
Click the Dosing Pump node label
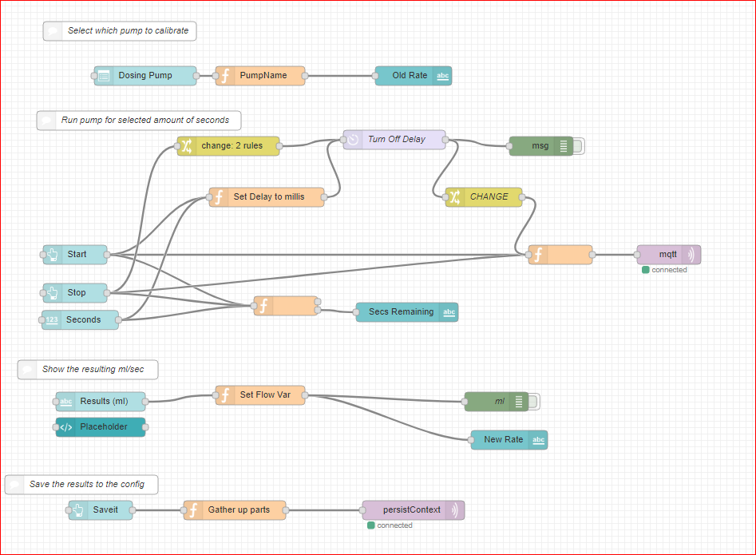[145, 75]
